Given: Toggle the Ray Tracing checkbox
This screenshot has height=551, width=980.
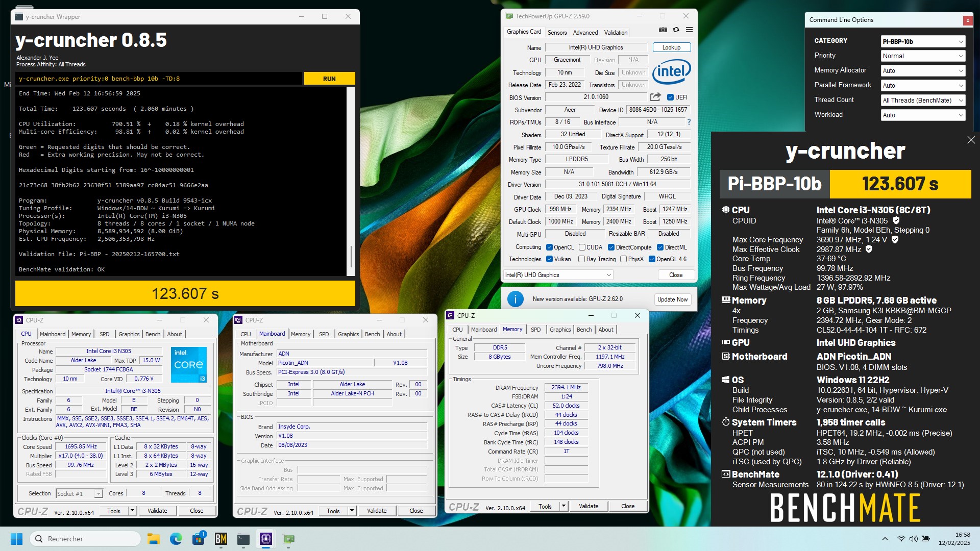Looking at the screenshot, I should [581, 259].
